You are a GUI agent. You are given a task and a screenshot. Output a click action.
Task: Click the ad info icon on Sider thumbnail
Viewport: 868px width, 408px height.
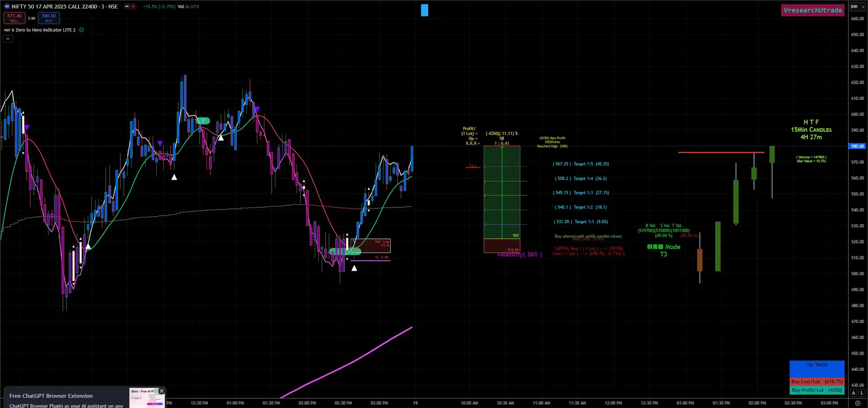(156, 391)
